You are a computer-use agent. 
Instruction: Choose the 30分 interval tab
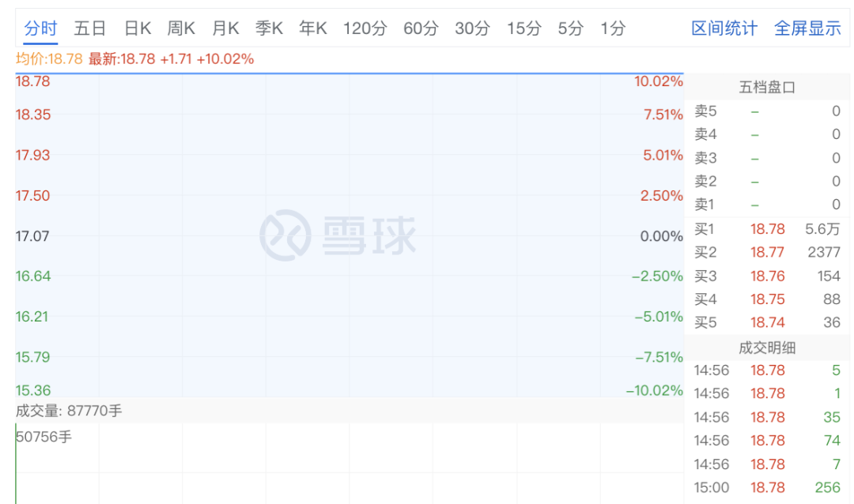[472, 29]
